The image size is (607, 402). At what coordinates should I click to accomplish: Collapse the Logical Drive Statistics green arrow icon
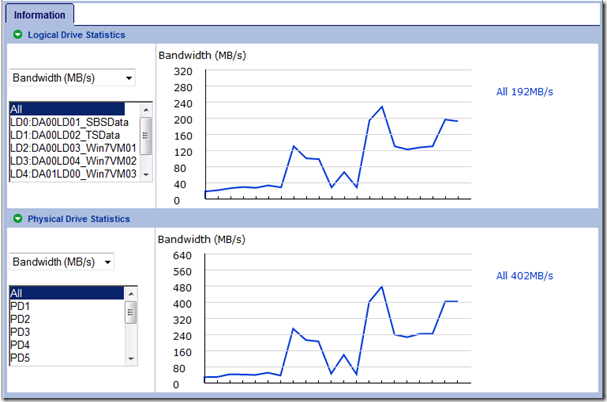(18, 34)
